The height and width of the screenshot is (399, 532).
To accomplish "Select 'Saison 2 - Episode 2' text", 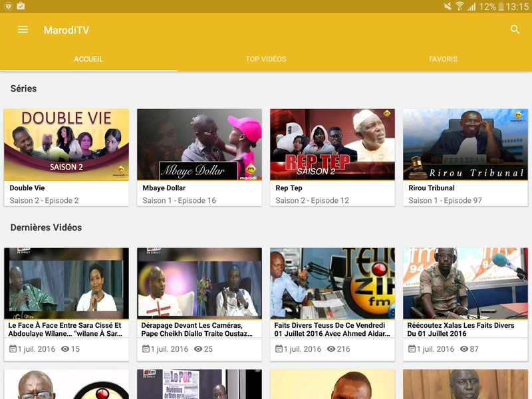I will pyautogui.click(x=44, y=201).
